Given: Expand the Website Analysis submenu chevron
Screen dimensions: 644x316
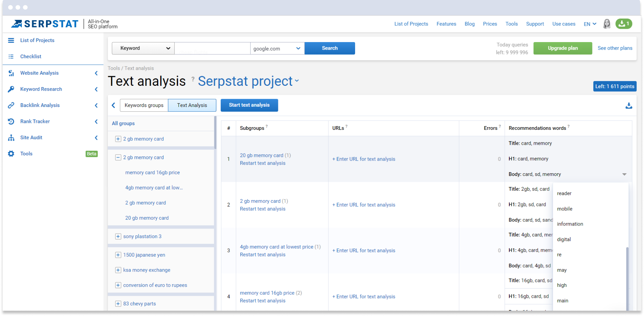Looking at the screenshot, I should [x=96, y=73].
